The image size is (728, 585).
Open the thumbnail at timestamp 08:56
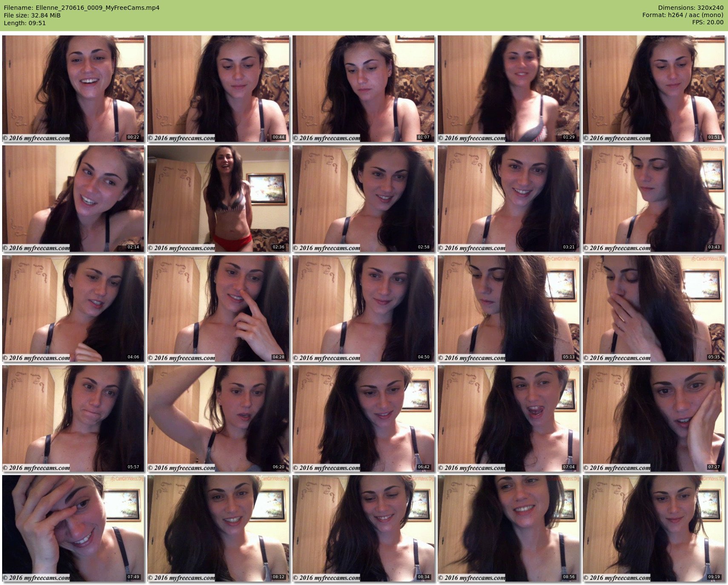(509, 528)
